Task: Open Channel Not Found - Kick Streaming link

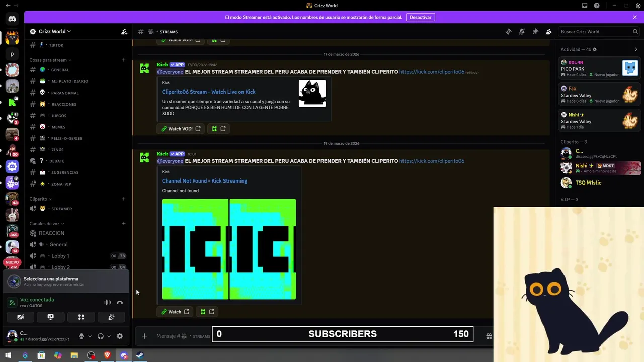Action: click(204, 181)
